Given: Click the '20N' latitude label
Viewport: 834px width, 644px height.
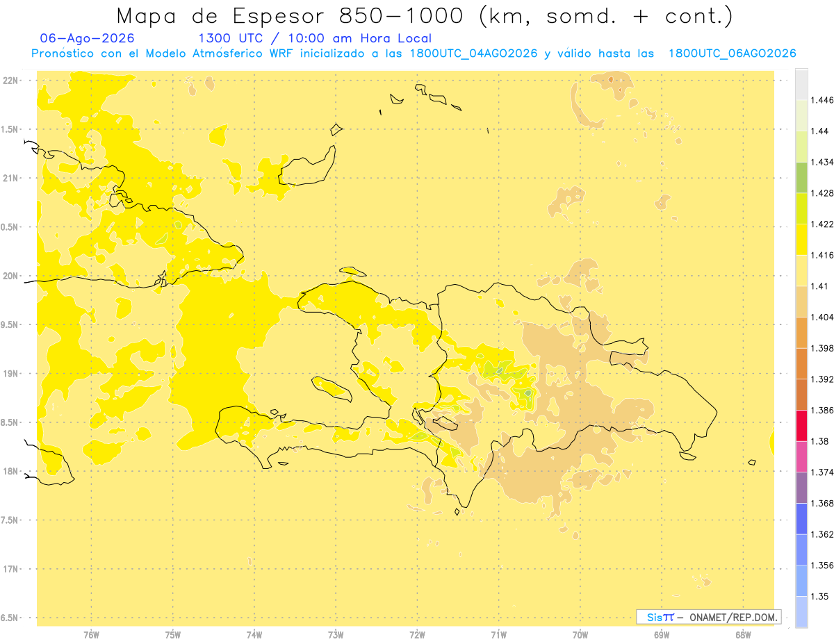Looking at the screenshot, I should coord(12,276).
